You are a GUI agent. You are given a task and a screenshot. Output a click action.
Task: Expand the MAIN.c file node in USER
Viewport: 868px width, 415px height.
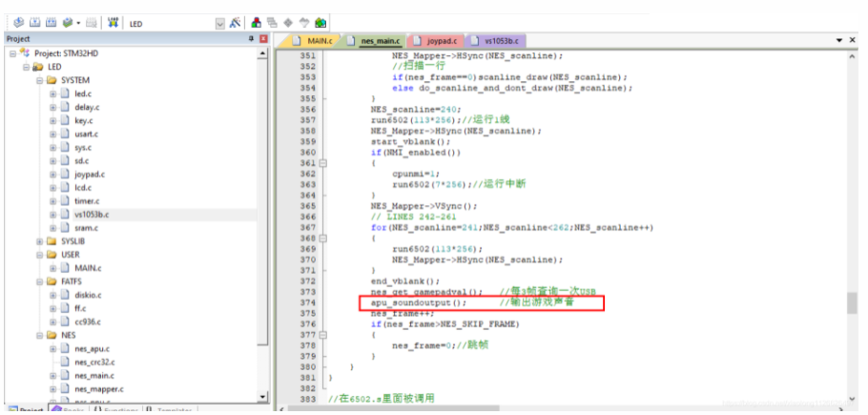[x=53, y=268]
